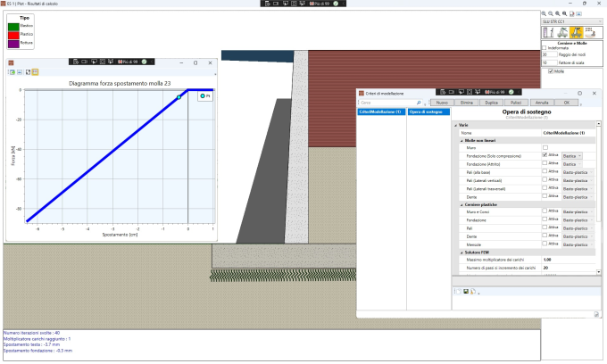Enable Attiva for Pali (Laterali verticali)

[x=545, y=180]
